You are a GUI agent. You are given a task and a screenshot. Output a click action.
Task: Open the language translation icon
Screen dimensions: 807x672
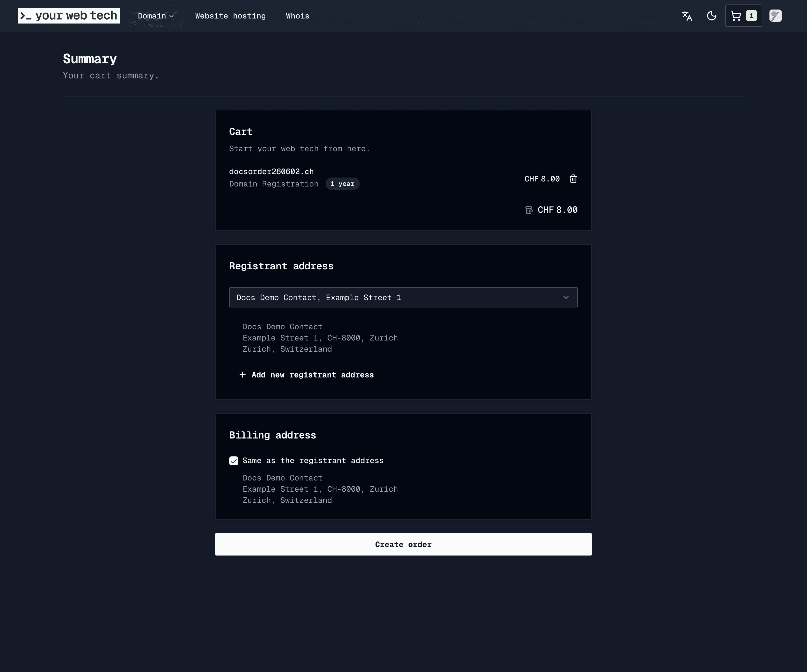(687, 16)
